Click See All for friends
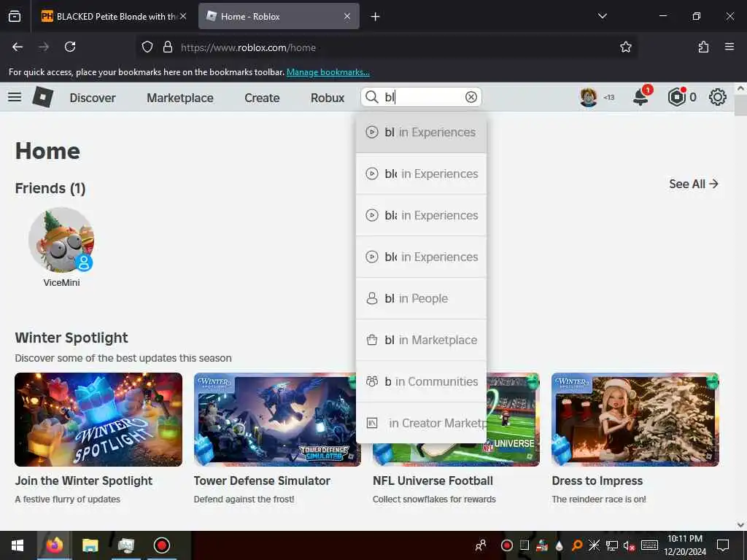747x560 pixels. (693, 184)
